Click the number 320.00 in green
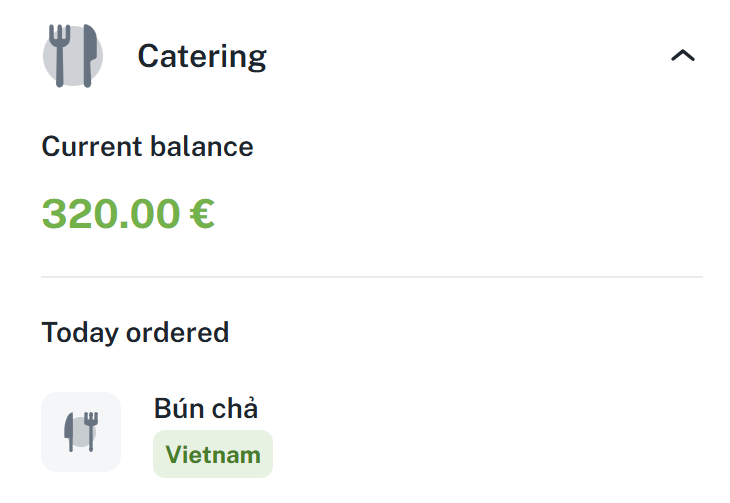 coord(110,213)
